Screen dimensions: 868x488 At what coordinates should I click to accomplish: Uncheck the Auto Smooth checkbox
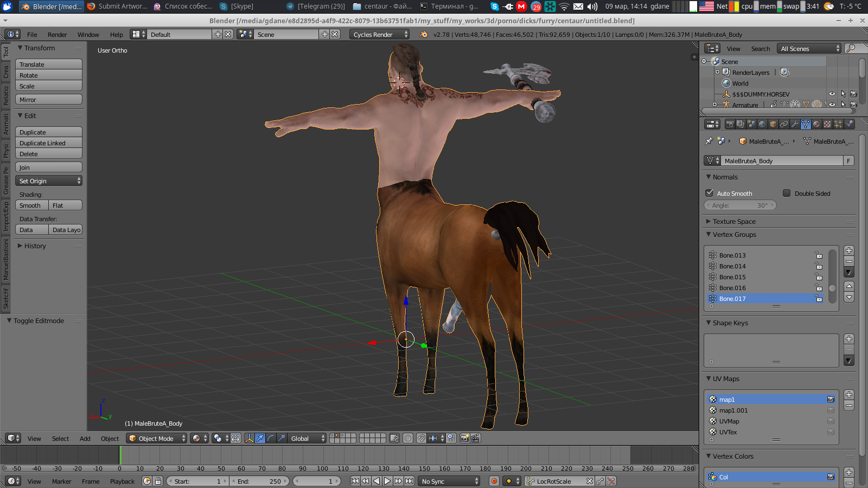[x=709, y=193]
